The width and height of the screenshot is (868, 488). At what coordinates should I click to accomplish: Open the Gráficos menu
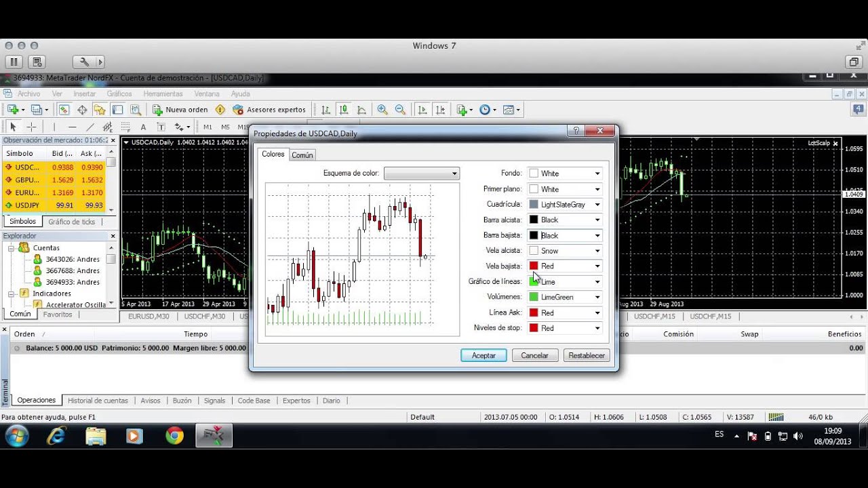(x=119, y=94)
